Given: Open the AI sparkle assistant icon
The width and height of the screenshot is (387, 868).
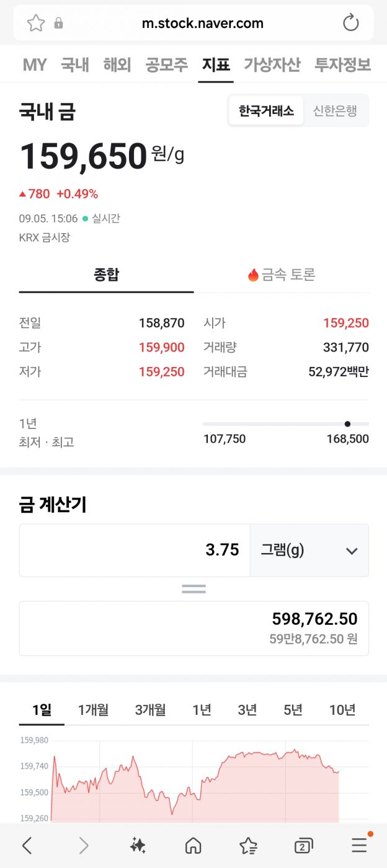Looking at the screenshot, I should tap(138, 845).
